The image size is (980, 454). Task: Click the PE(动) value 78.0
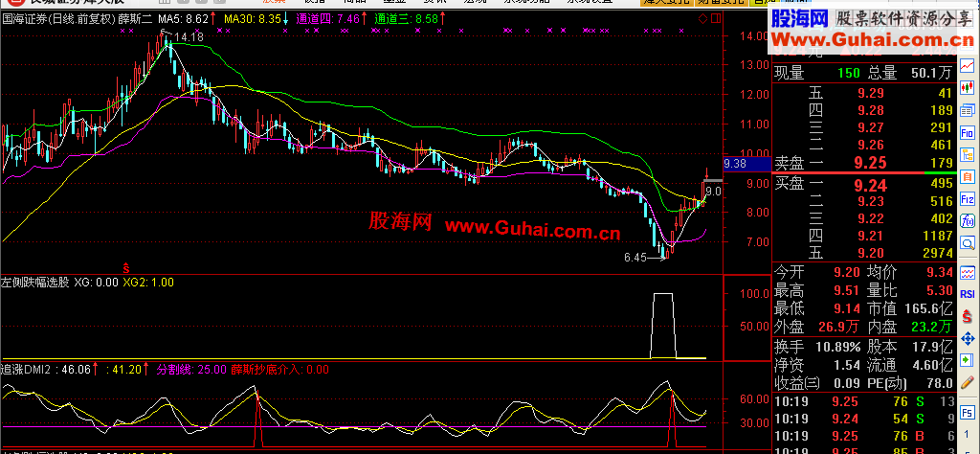click(x=938, y=383)
